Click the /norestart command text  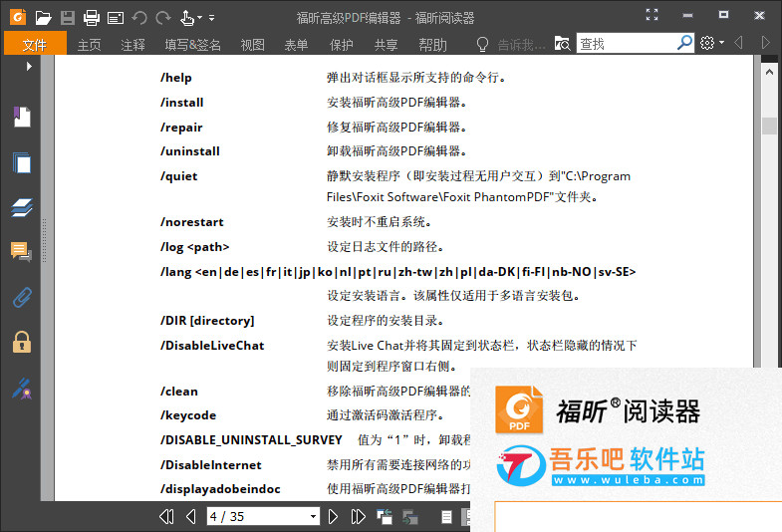(x=192, y=222)
